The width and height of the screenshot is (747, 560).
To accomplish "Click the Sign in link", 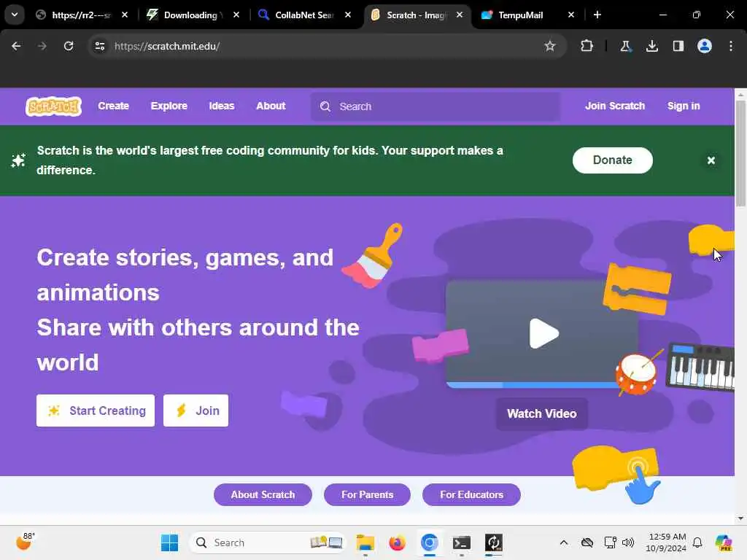I will pos(684,106).
